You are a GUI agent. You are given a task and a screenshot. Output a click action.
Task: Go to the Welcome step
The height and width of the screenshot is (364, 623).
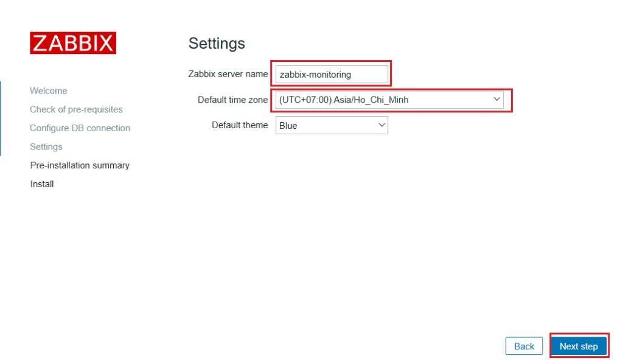coord(49,91)
